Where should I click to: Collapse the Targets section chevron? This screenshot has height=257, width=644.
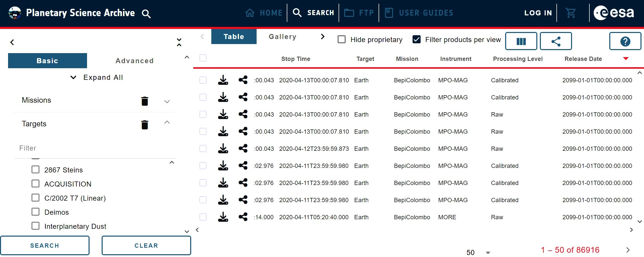coord(167,123)
